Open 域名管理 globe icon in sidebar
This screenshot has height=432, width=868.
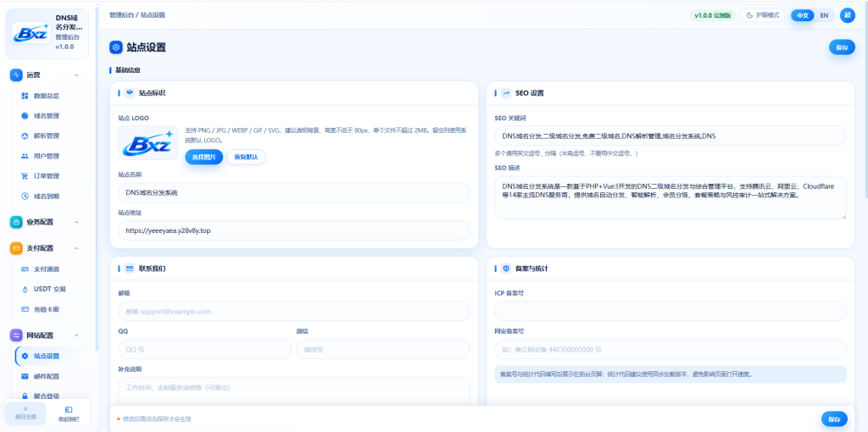coord(25,116)
